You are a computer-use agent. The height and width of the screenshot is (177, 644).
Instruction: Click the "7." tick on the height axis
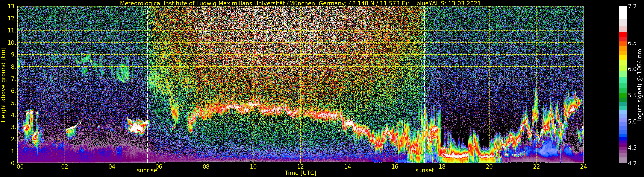pyautogui.click(x=14, y=79)
